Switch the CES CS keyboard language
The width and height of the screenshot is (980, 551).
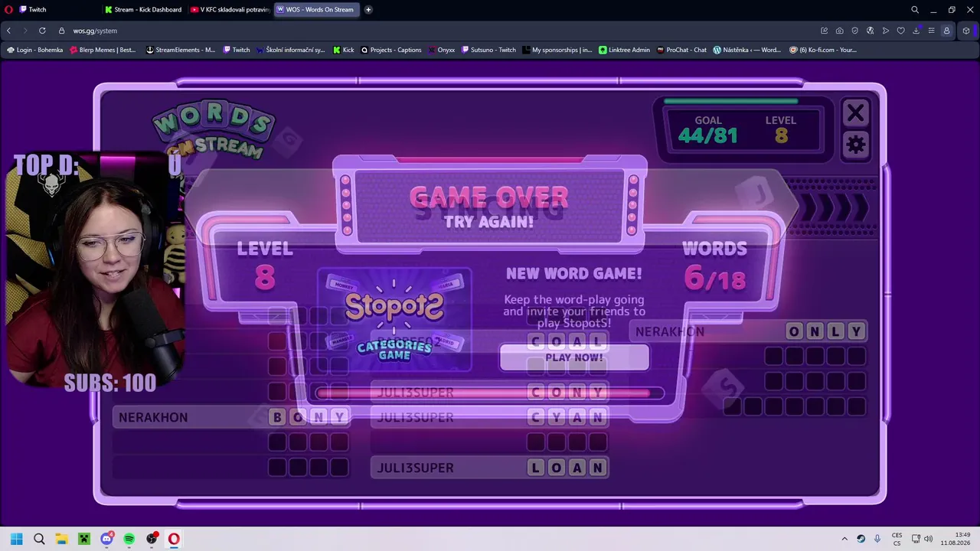(x=897, y=539)
